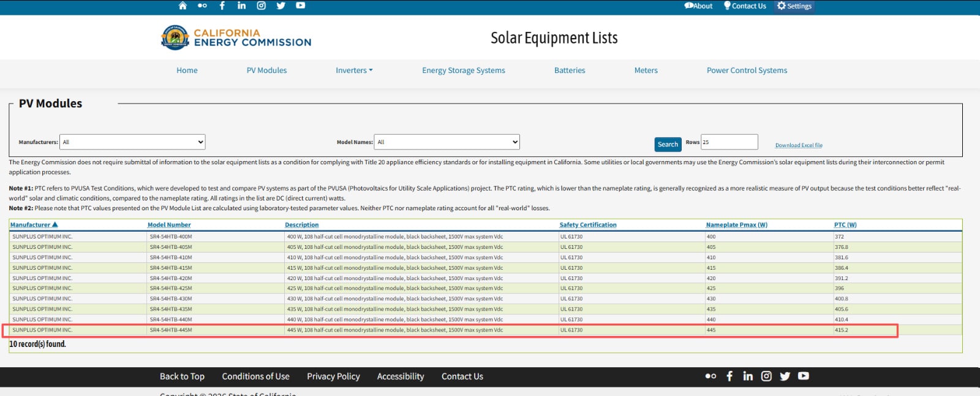The image size is (980, 396).
Task: Open the Energy Storage Systems menu item
Action: [463, 70]
